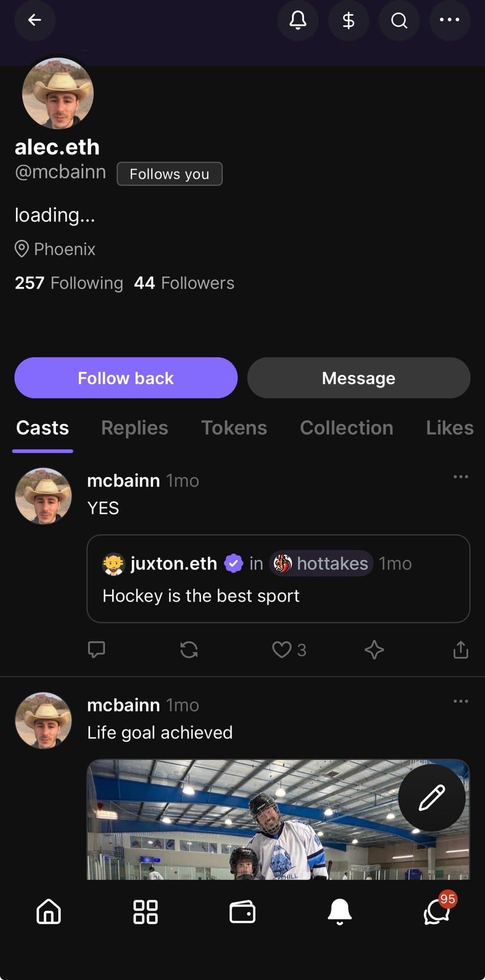Image resolution: width=485 pixels, height=980 pixels.
Task: Open search with the magnifier icon
Action: pos(399,20)
